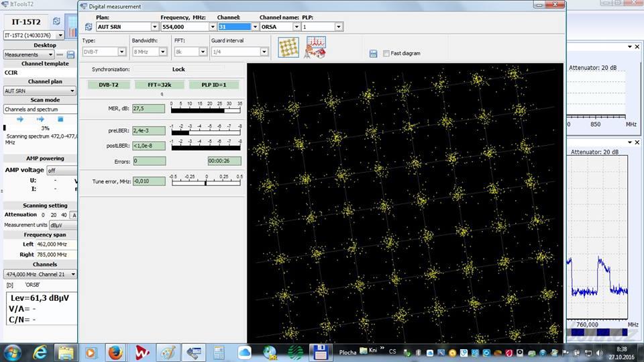Click the Right frequency span field
The image size is (644, 362).
click(56, 255)
